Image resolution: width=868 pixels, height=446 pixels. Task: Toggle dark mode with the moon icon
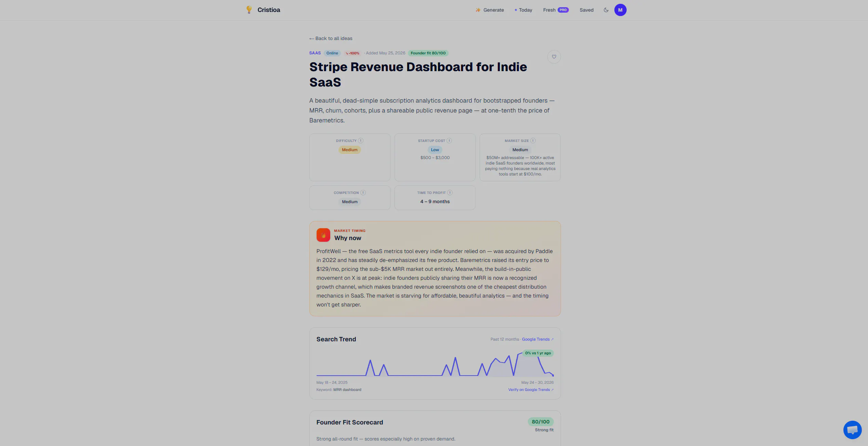(x=606, y=10)
